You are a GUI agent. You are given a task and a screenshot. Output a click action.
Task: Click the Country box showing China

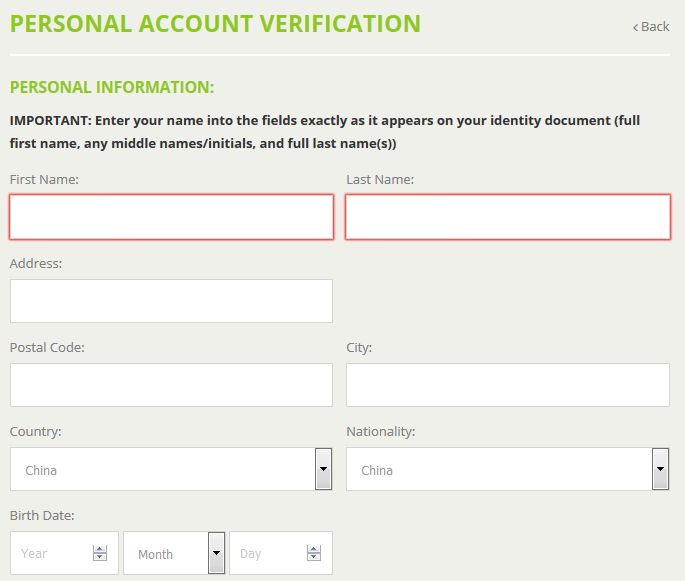[160, 469]
